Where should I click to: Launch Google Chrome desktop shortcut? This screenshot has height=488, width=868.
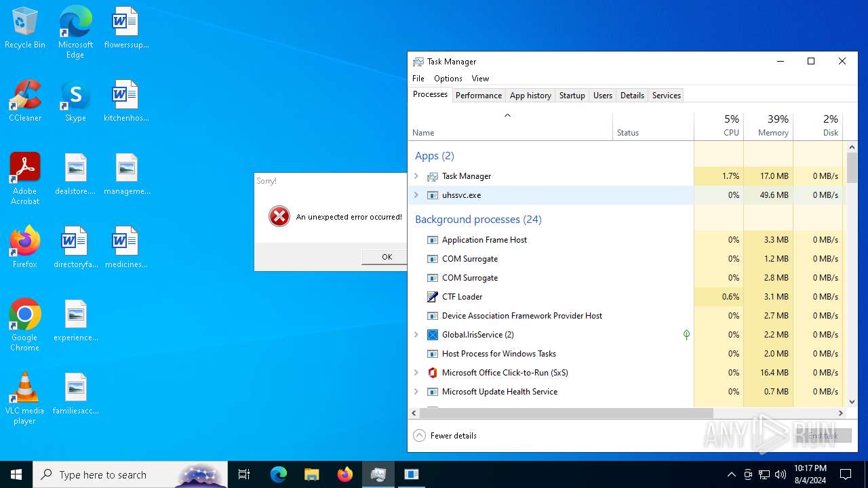tap(25, 325)
